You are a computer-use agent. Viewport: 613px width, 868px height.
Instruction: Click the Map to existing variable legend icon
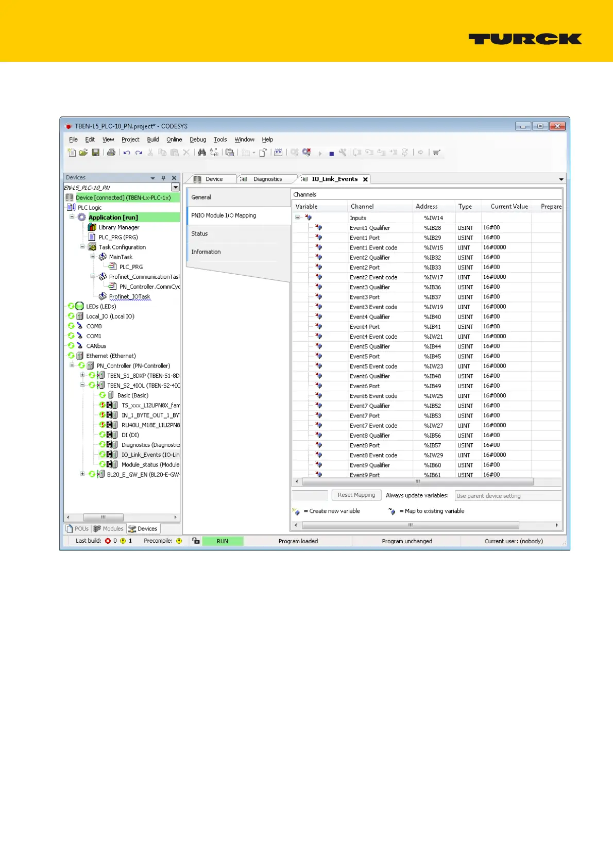[392, 511]
